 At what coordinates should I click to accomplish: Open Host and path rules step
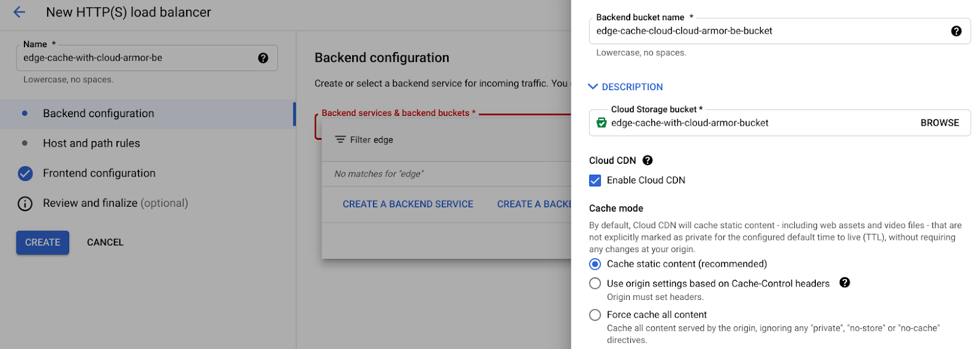[x=91, y=144]
